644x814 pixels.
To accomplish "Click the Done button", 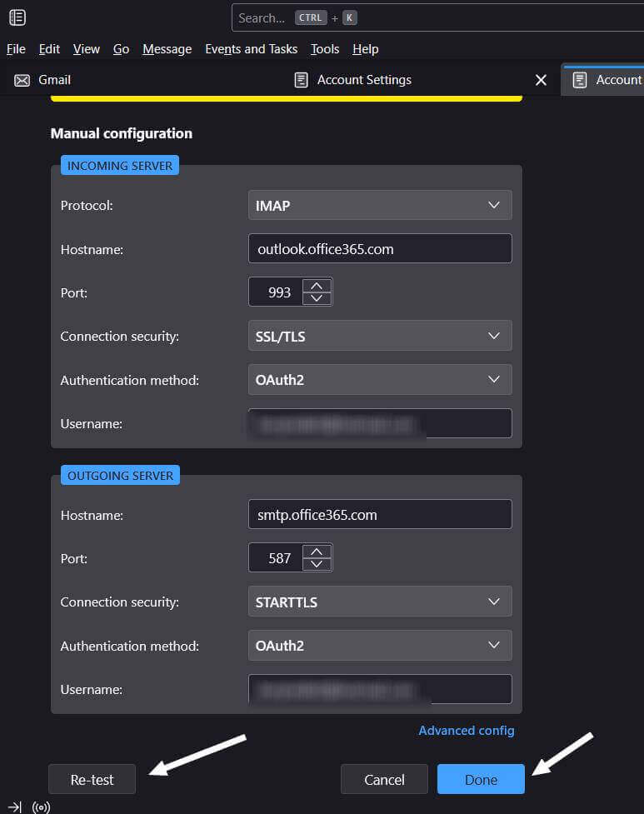I will [481, 779].
